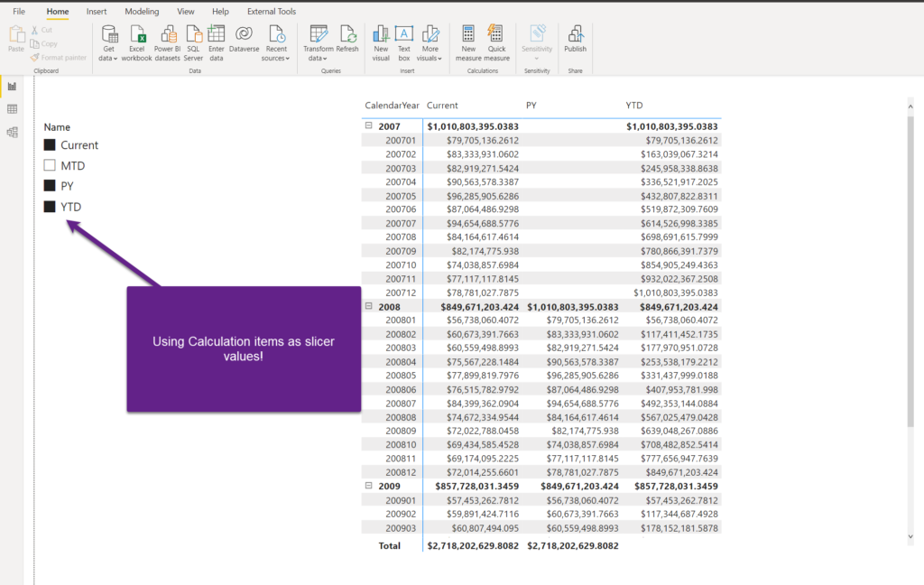This screenshot has height=585, width=924.
Task: Collapse the 2007 year row
Action: (369, 125)
